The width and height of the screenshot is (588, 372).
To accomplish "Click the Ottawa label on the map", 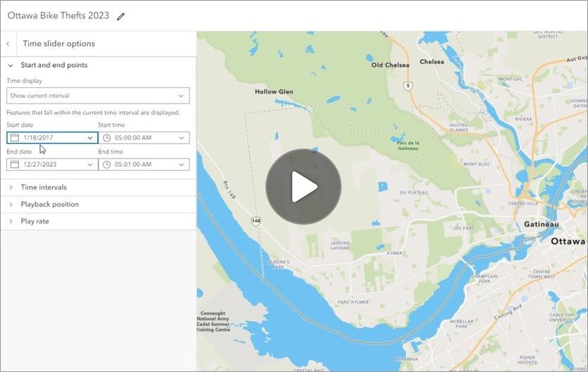I will click(x=568, y=241).
